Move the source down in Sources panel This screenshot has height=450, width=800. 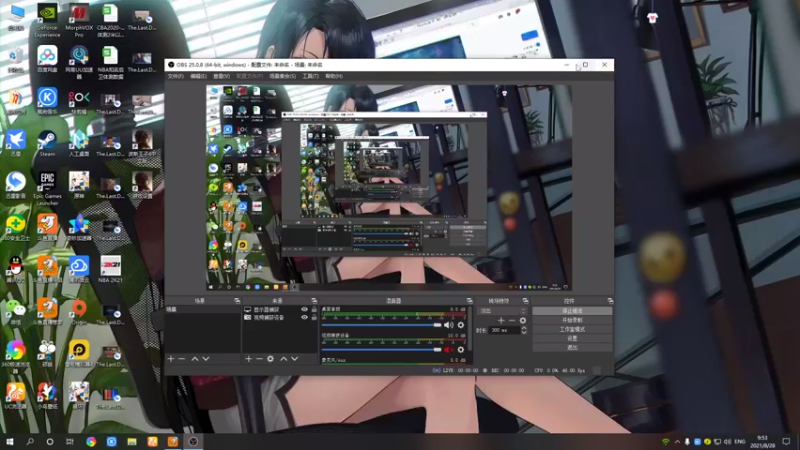(x=294, y=359)
